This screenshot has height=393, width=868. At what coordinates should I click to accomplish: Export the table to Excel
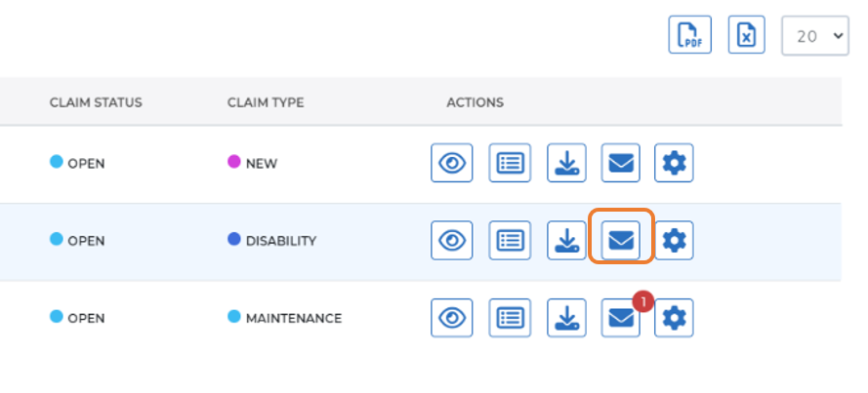click(x=745, y=36)
